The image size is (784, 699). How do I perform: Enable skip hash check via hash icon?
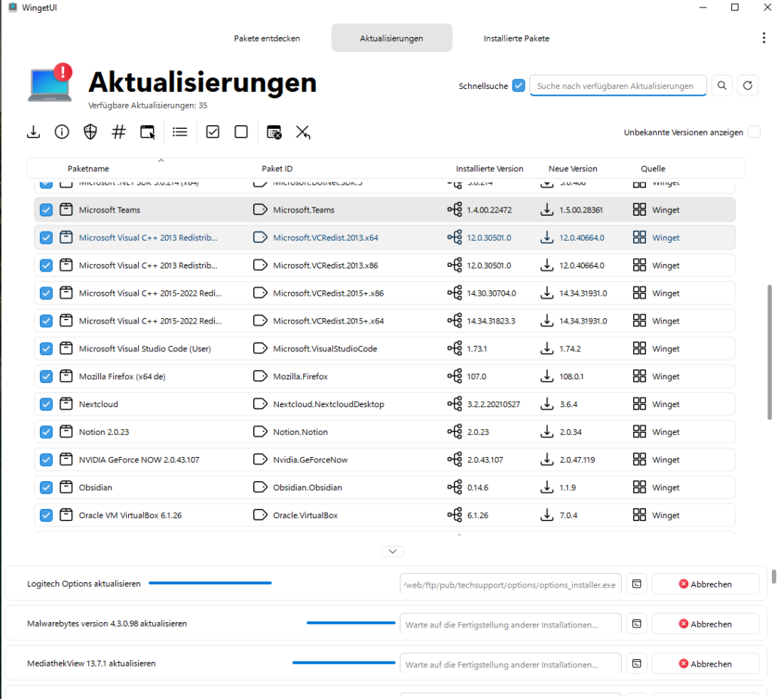(x=118, y=132)
